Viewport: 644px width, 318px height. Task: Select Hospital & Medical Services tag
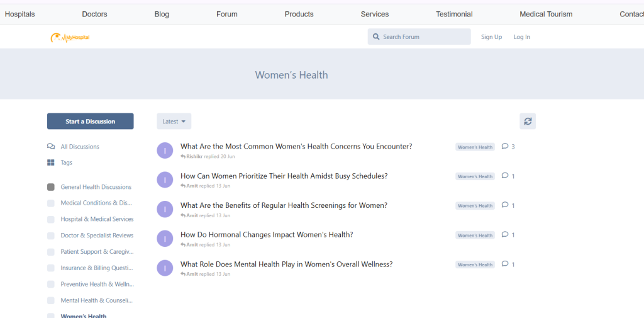point(97,219)
